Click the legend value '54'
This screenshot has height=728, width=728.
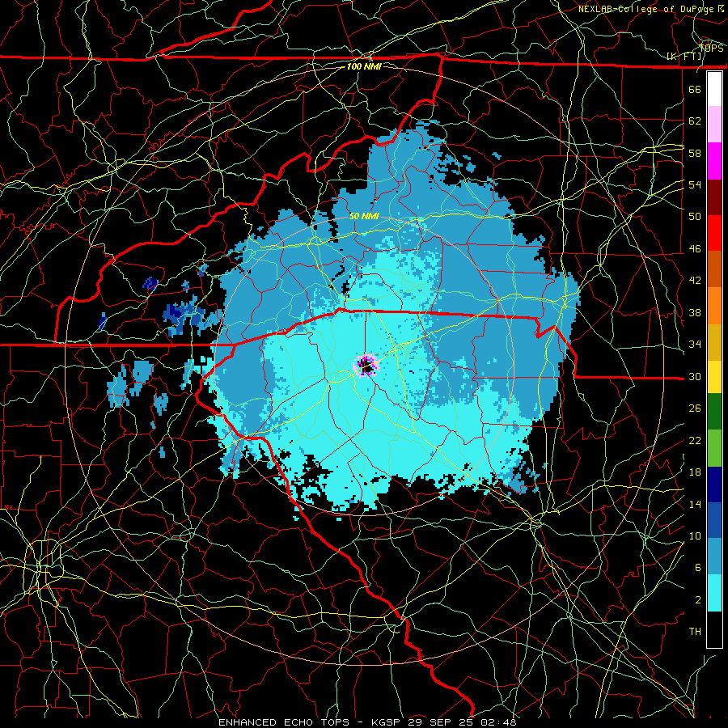[x=695, y=184]
